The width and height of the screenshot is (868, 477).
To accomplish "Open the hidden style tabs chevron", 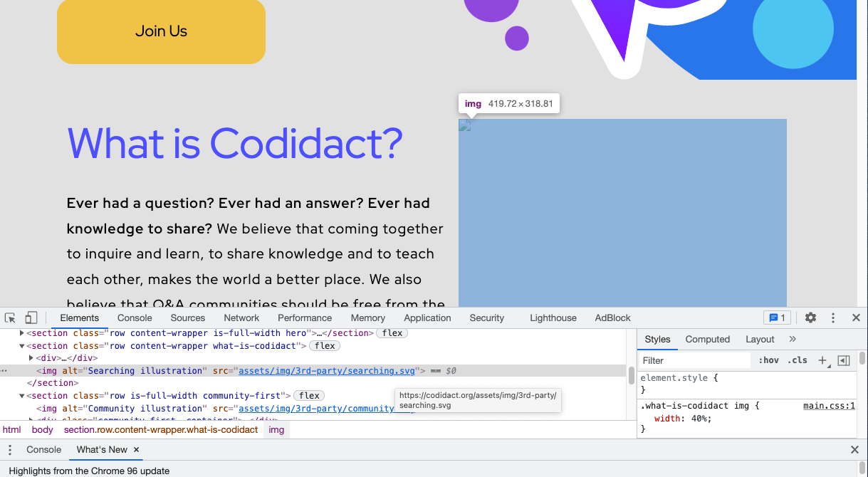I will tap(793, 340).
